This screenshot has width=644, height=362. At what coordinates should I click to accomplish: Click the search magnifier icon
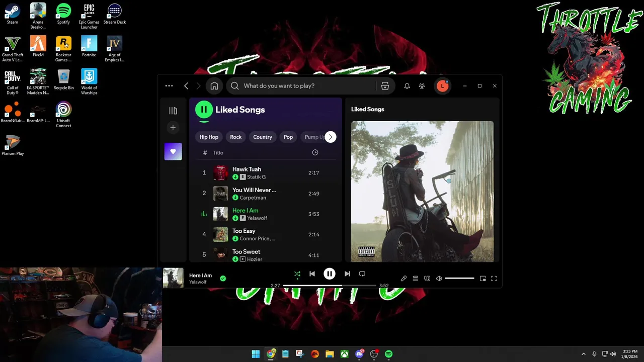[235, 86]
